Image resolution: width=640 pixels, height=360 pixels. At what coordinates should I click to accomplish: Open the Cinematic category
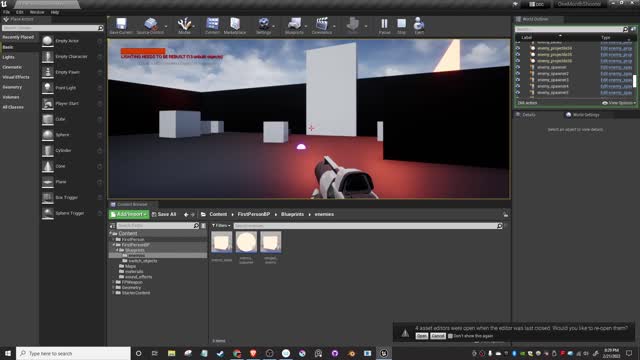pos(12,67)
